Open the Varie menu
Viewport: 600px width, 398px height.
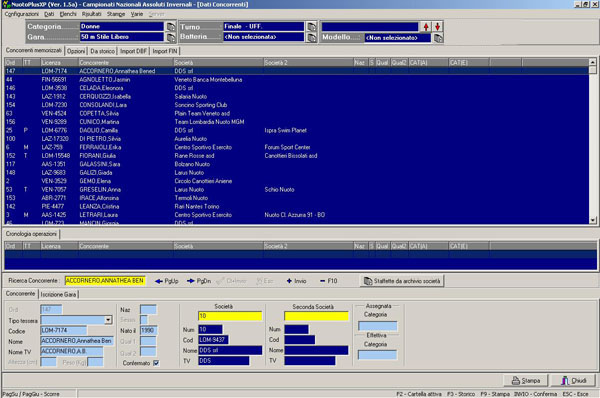pos(137,14)
